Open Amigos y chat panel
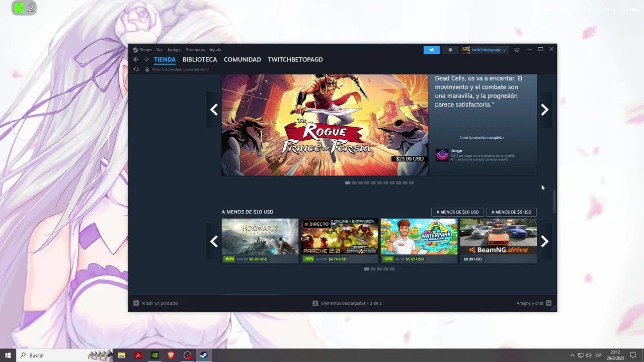The height and width of the screenshot is (362, 644). tap(530, 303)
